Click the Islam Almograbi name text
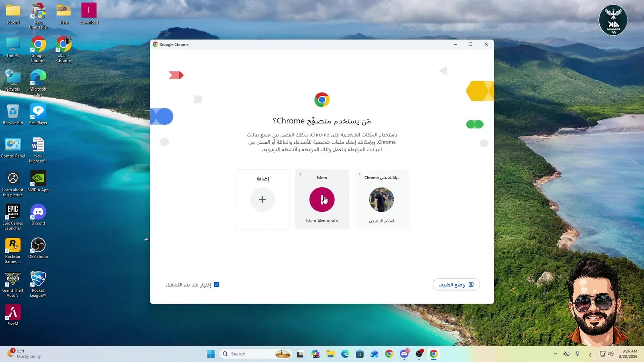 [322, 221]
